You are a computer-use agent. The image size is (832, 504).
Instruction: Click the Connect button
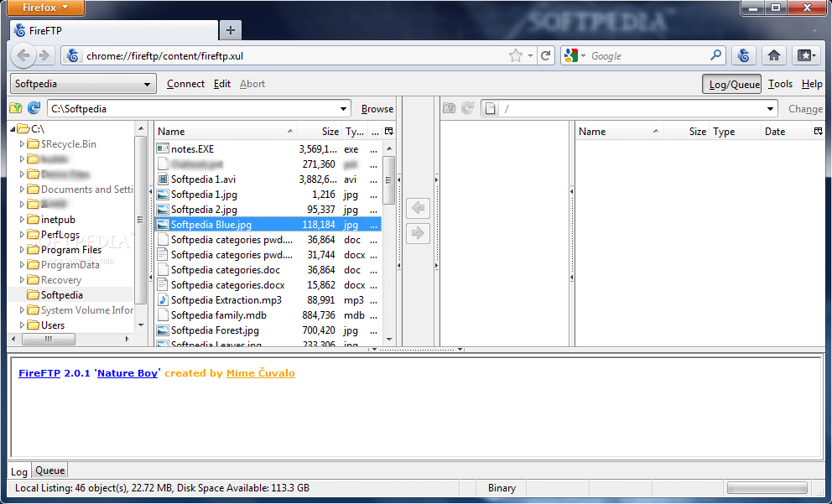pos(185,84)
